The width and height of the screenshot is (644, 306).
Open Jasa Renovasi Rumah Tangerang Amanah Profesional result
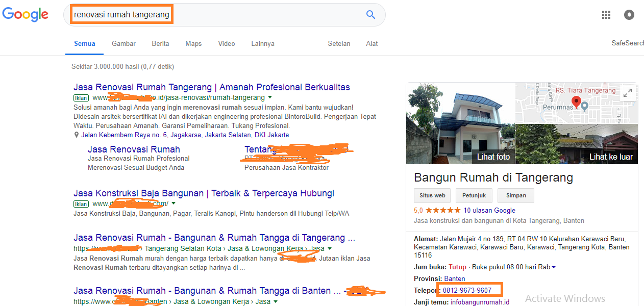pyautogui.click(x=212, y=87)
